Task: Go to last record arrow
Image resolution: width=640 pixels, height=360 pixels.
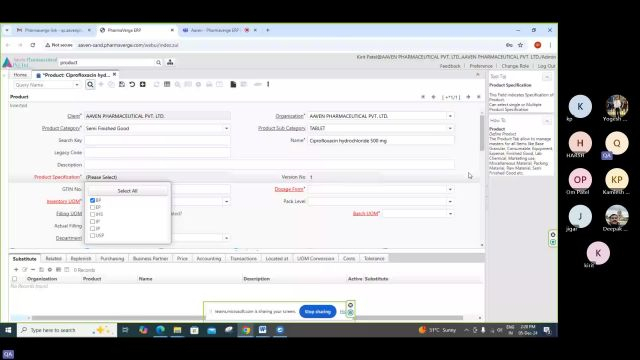Action: pyautogui.click(x=479, y=97)
